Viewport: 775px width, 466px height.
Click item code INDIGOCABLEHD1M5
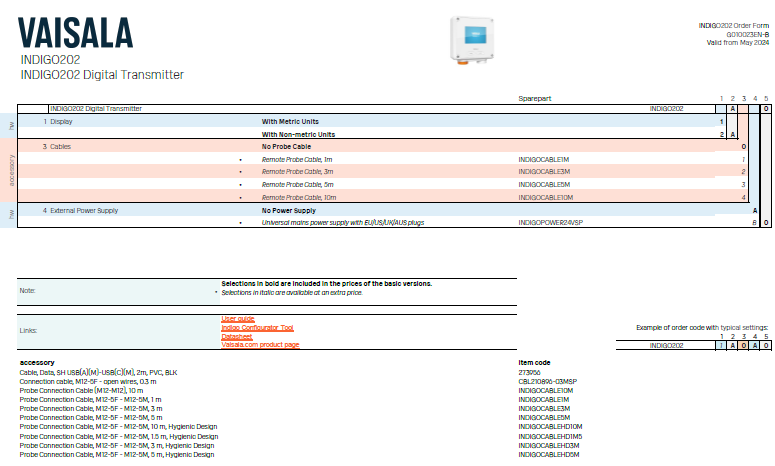(550, 436)
